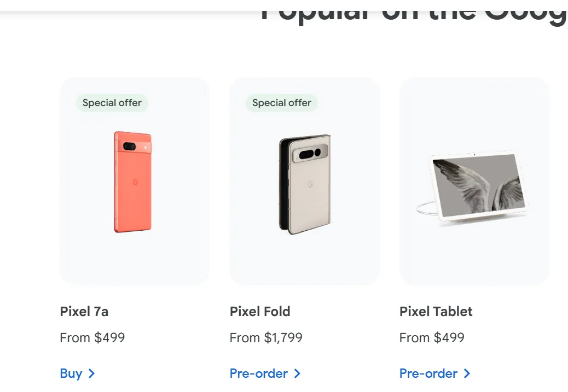Click the Popular on the Google heading
Image resolution: width=568 pixels, height=392 pixels.
click(413, 12)
